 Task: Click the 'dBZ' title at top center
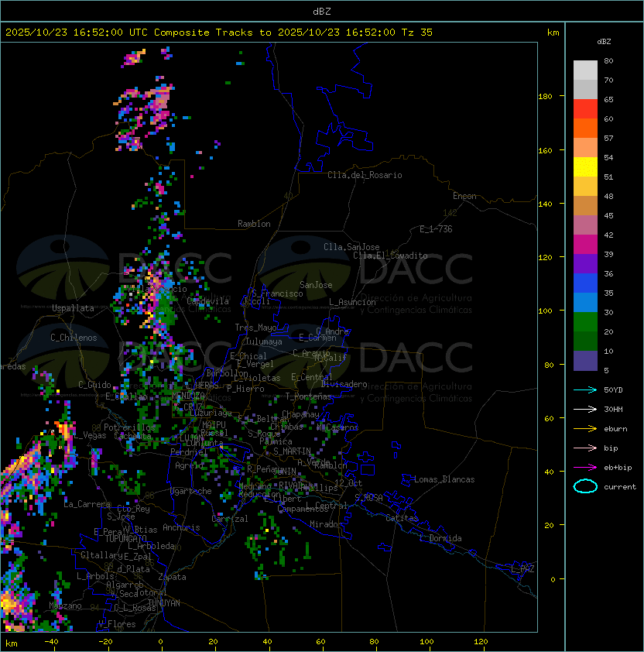[x=322, y=11]
